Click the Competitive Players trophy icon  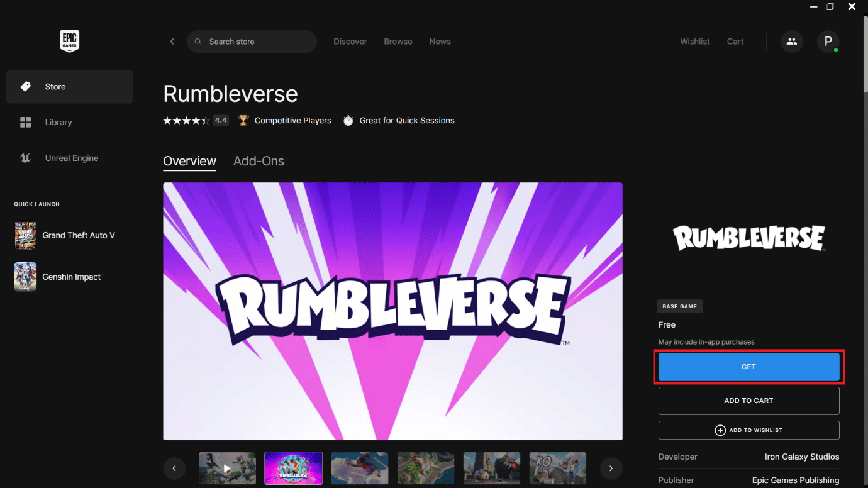click(x=243, y=120)
